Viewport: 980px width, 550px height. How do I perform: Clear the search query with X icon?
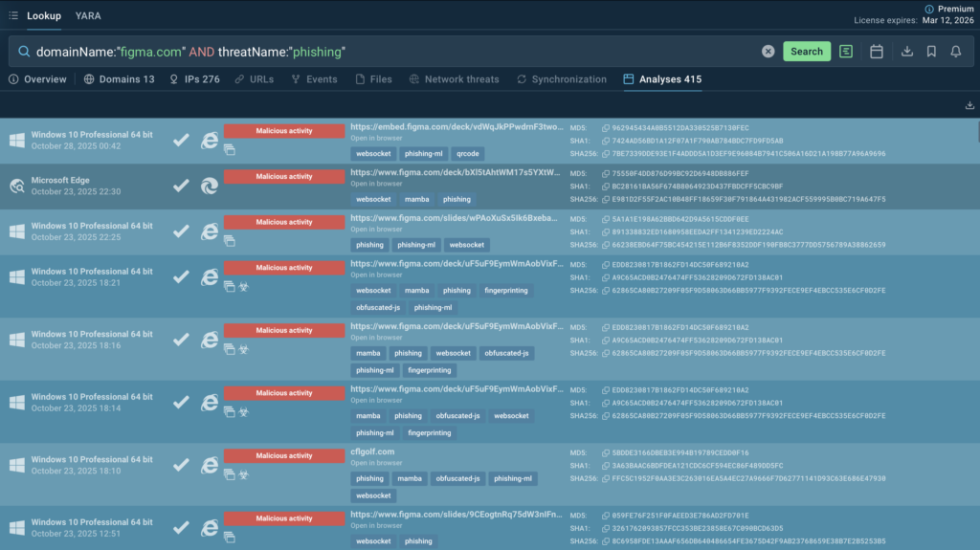768,52
